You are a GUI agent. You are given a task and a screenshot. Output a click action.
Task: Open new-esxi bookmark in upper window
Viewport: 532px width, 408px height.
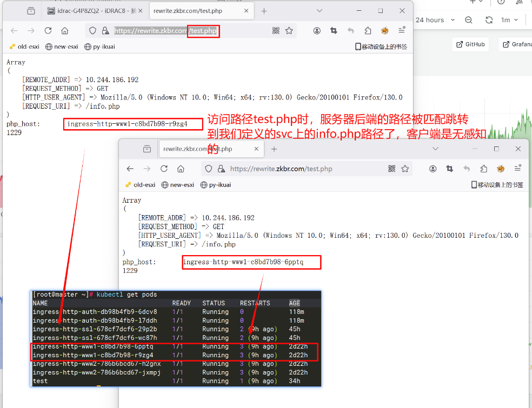coord(62,47)
